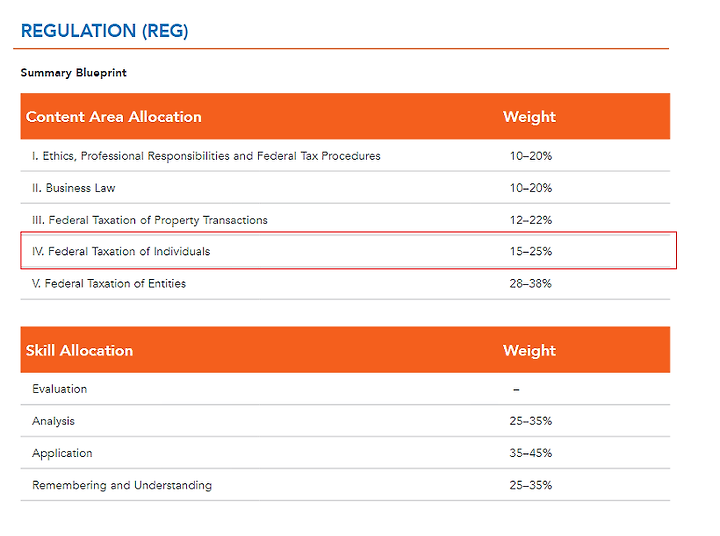This screenshot has width=720, height=536.
Task: Click the Content Area Allocation header
Action: 113,117
